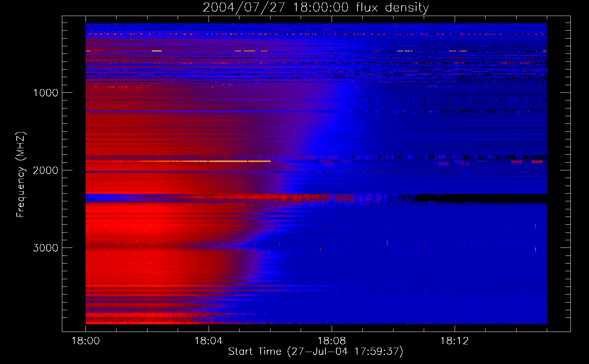Click the '18:00' time tick label
The height and width of the screenshot is (364, 589).
click(86, 341)
